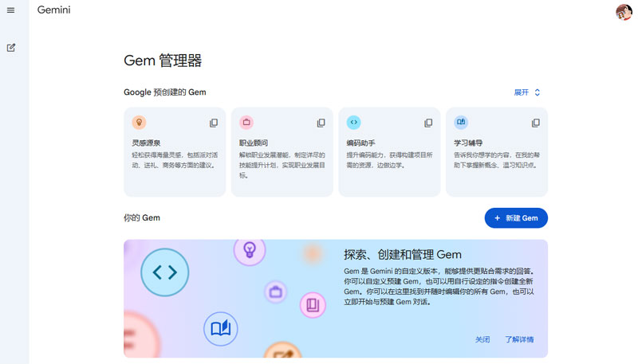This screenshot has width=638, height=364.
Task: Click the 灵感源泉 card description text
Action: click(175, 160)
